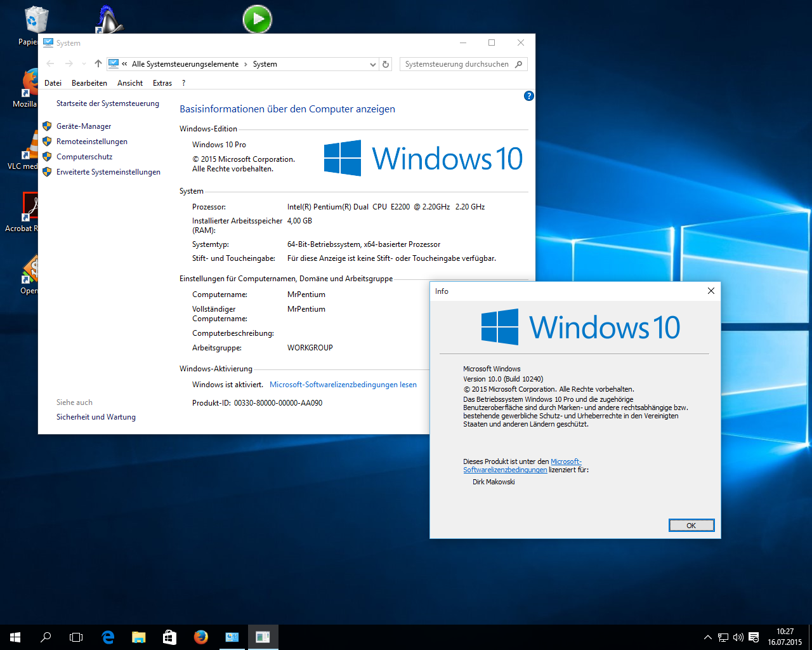Expand the address bar history dropdown
812x650 pixels.
[x=372, y=64]
